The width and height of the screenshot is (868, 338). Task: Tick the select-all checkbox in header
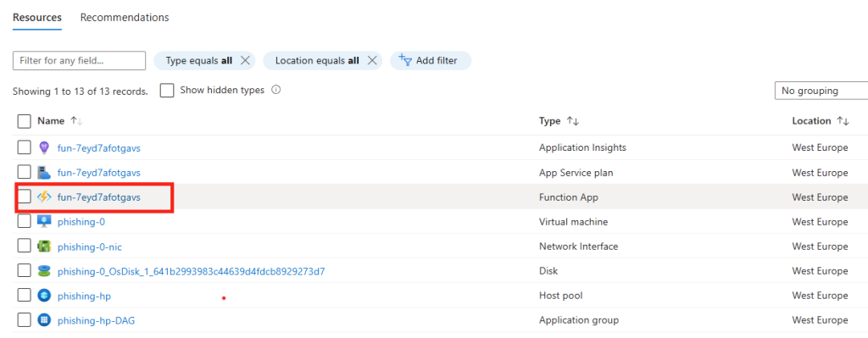(x=24, y=121)
